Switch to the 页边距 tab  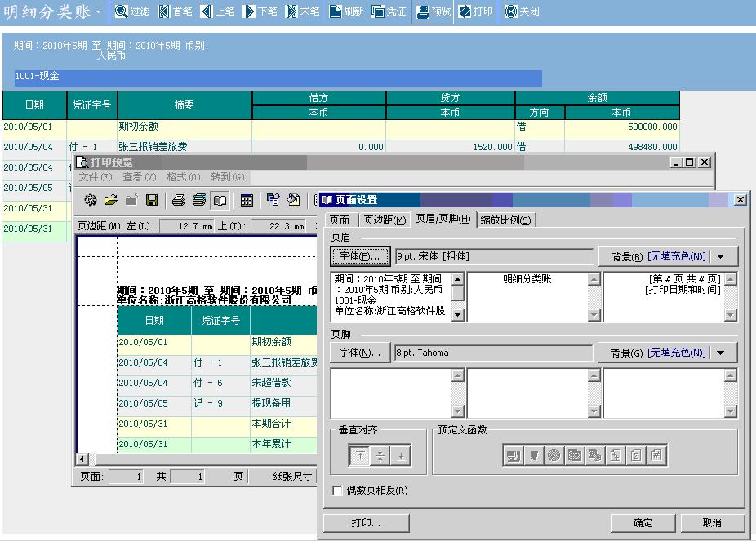tap(385, 220)
